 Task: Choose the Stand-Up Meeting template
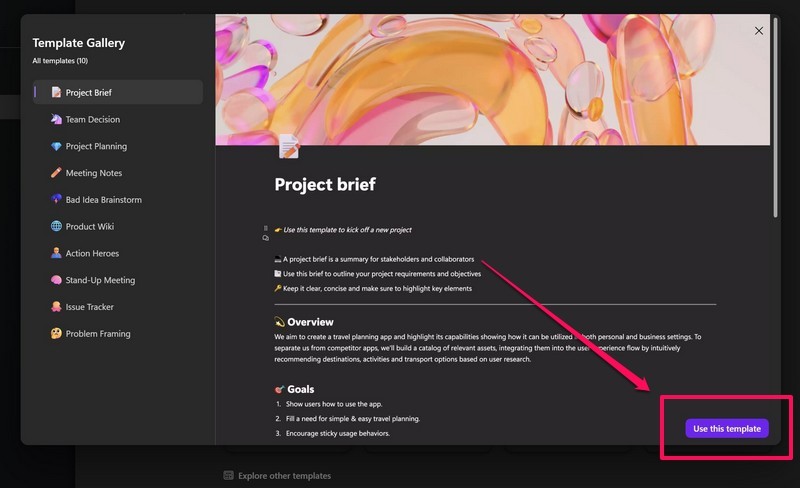tap(100, 280)
